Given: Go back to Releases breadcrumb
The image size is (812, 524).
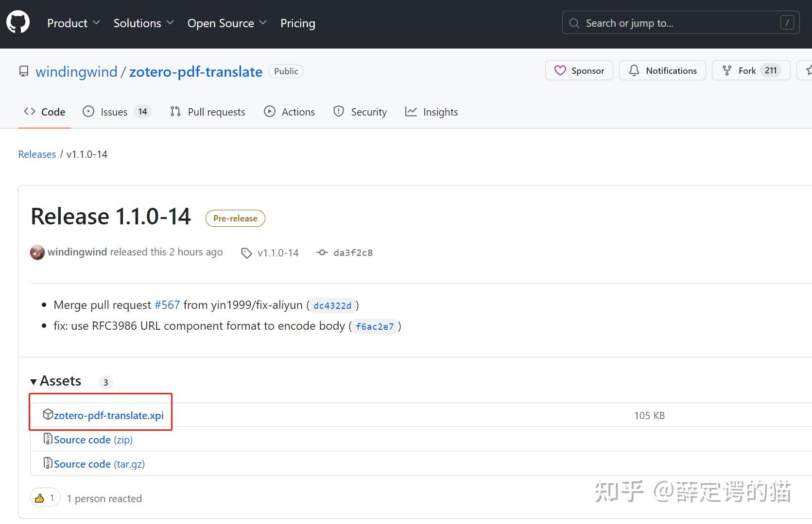Looking at the screenshot, I should [x=37, y=154].
